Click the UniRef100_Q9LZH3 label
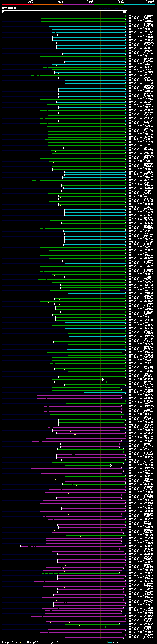This screenshot has width=157, height=644. click(x=141, y=46)
